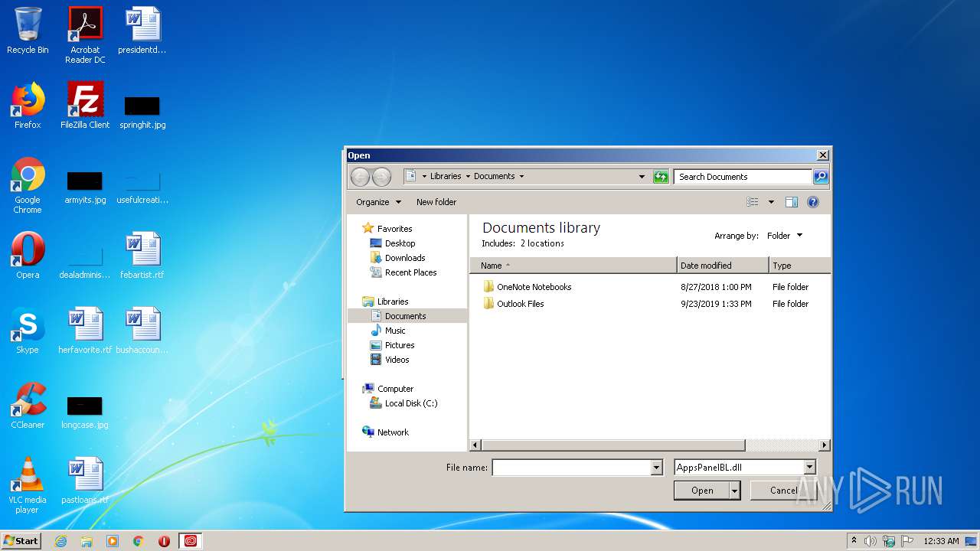Open the VLC media player shortcut

tap(28, 485)
